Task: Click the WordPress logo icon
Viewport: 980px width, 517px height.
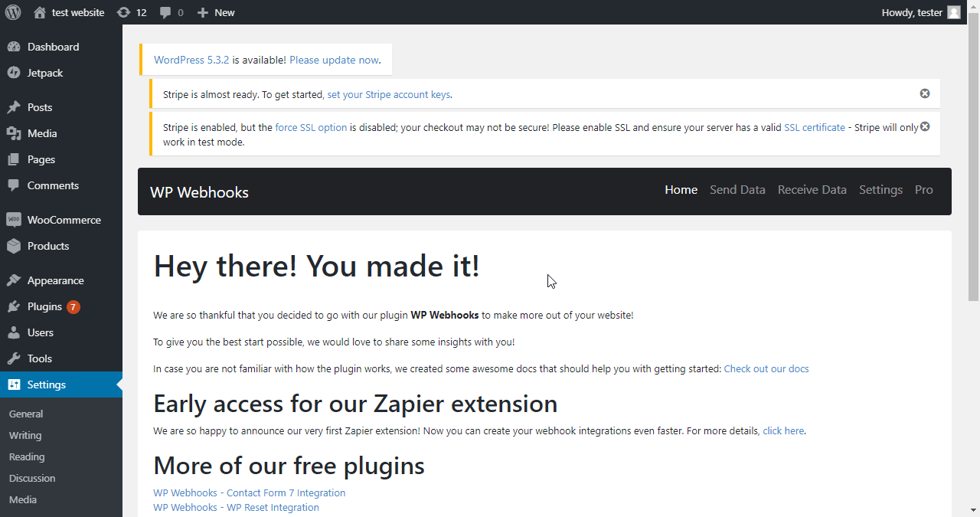Action: point(13,12)
